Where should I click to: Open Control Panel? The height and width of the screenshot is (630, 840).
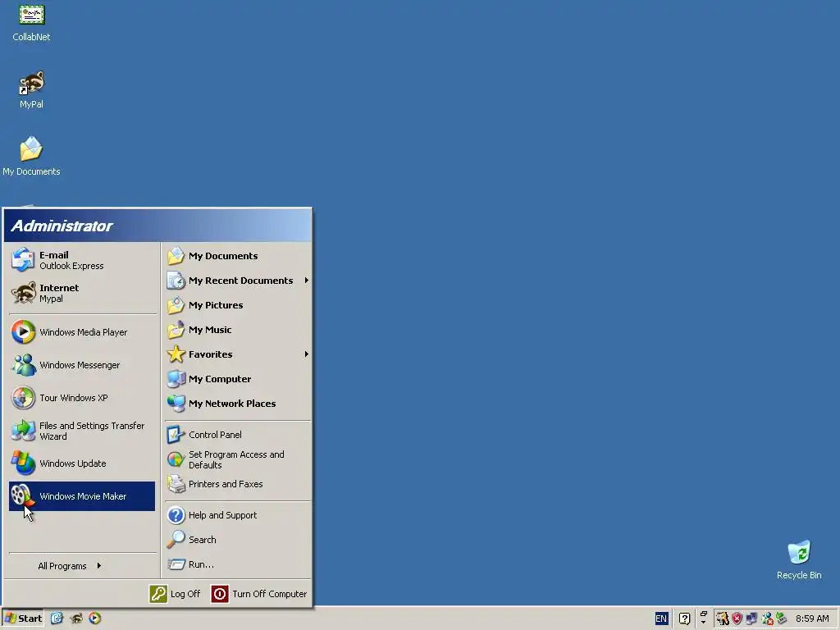click(238, 435)
